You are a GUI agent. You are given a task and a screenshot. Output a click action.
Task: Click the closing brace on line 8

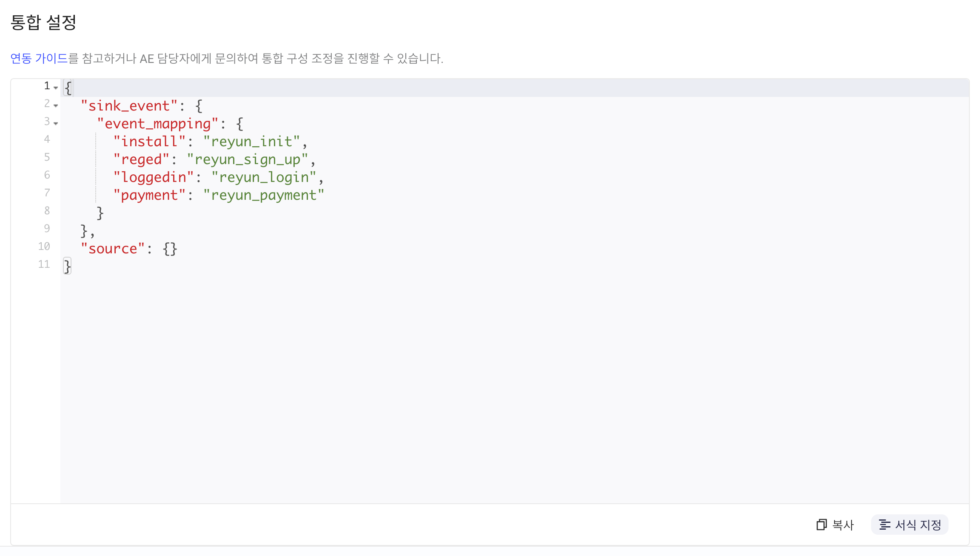tap(100, 213)
